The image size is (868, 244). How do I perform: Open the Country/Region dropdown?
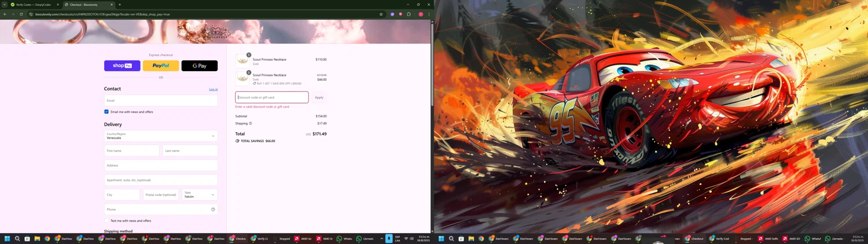coord(161,136)
